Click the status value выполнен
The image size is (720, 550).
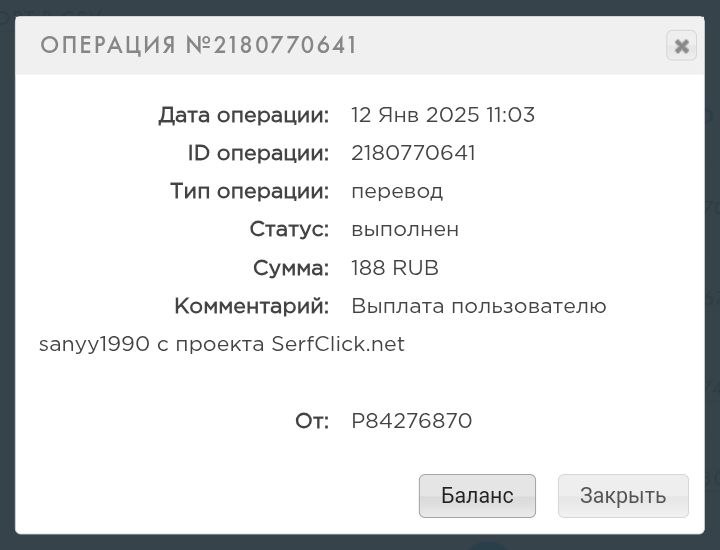(405, 230)
